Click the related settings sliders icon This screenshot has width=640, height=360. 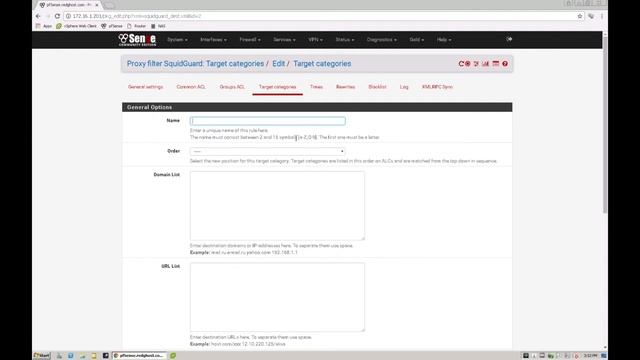pyautogui.click(x=476, y=64)
